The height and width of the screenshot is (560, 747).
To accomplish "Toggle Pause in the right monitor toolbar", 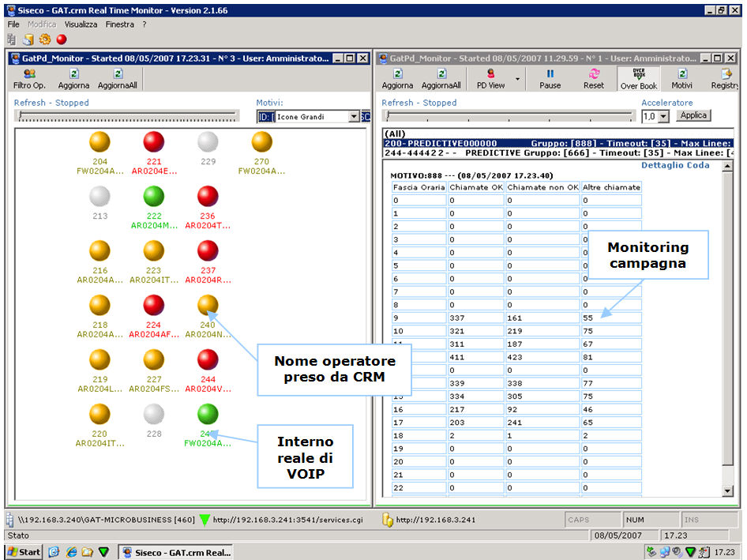I will tap(550, 78).
